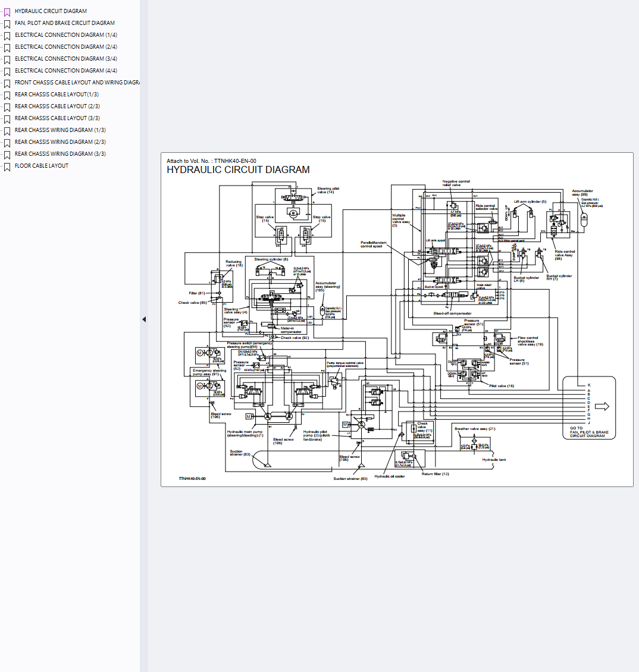Screen dimensions: 639x672
Task: Select ELECTRICAL CONNECTION DIAGRAM (2/4) bookmark
Action: click(x=66, y=47)
